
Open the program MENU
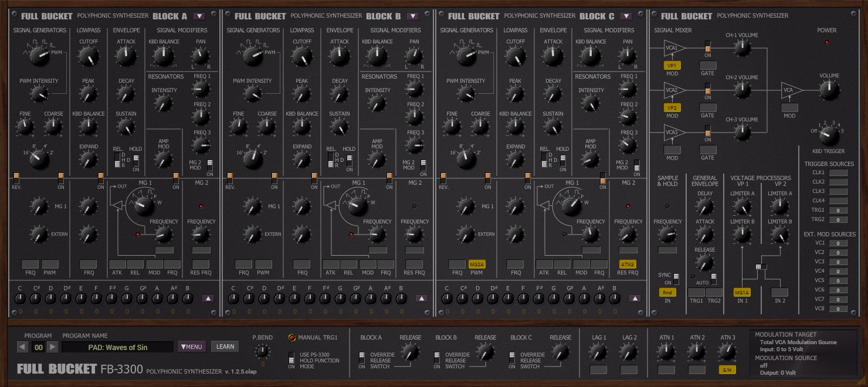tap(192, 347)
